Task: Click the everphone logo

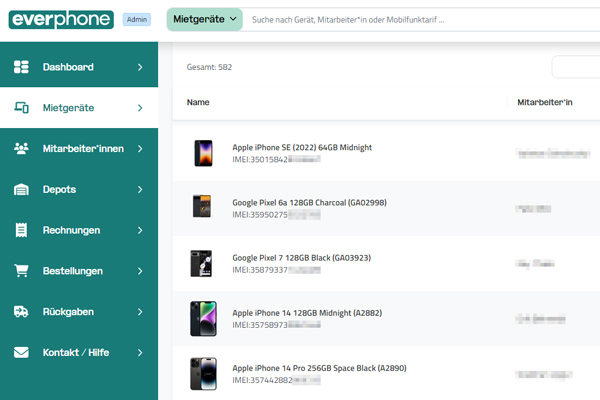Action: (x=59, y=19)
